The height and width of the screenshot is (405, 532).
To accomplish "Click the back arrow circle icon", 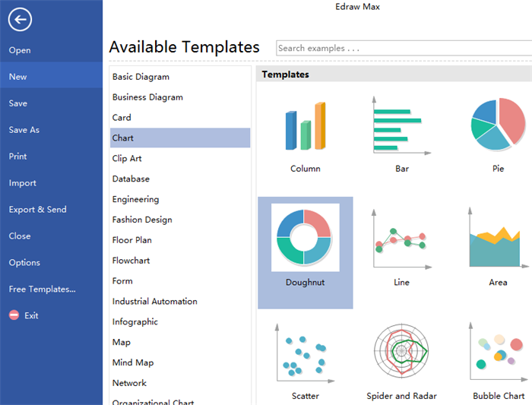I will click(x=20, y=19).
